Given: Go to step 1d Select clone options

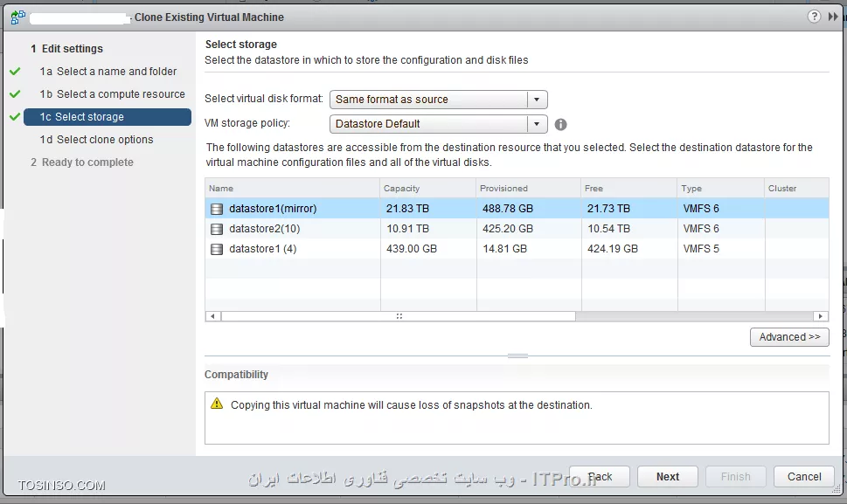Looking at the screenshot, I should 96,139.
